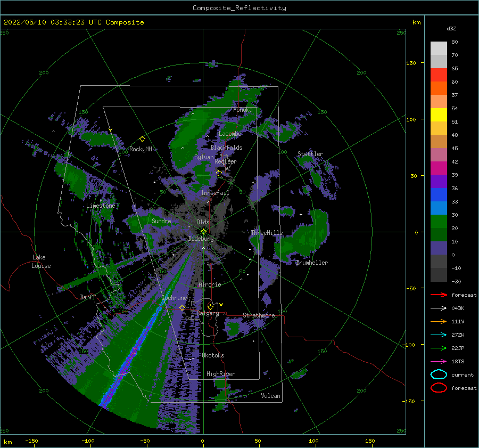The image size is (479, 448).
Task: Click the Lake Louise label
Action: (x=41, y=262)
